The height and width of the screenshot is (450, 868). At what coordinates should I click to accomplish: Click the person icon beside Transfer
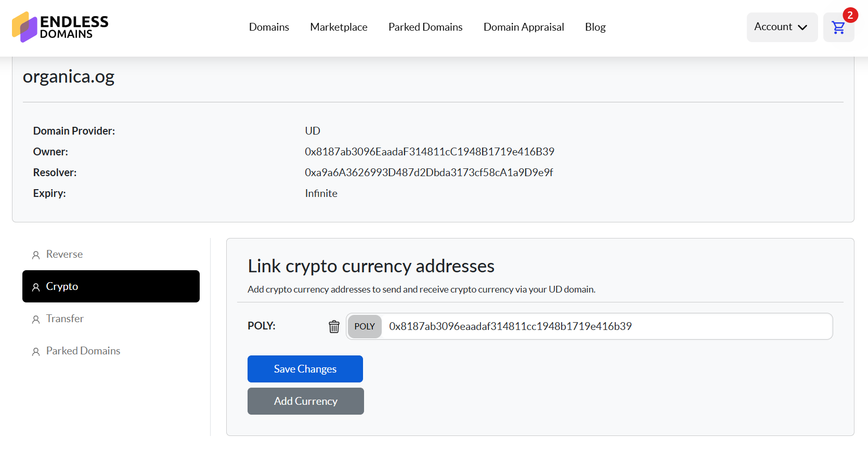pos(36,319)
